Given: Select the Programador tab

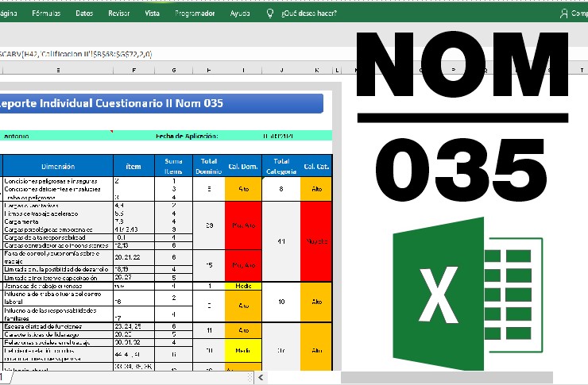Looking at the screenshot, I should [x=195, y=13].
